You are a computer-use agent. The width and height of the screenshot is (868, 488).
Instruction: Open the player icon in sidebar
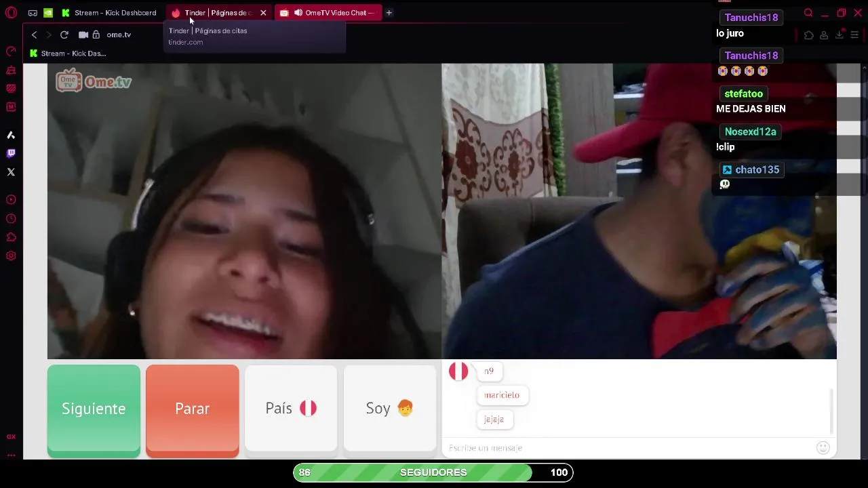(x=11, y=200)
